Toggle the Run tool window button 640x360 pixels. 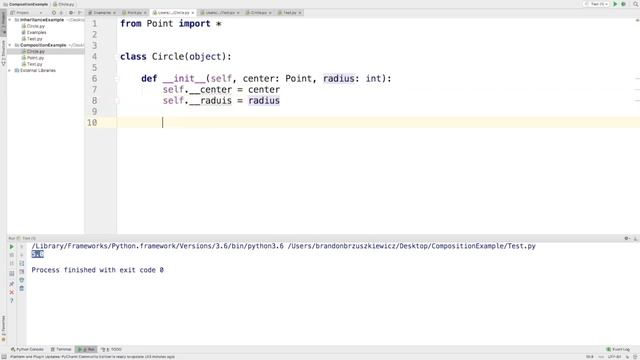(x=87, y=349)
